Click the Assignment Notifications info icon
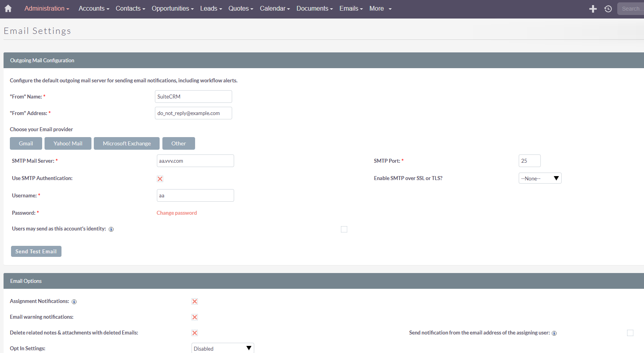The image size is (644, 353). (x=74, y=302)
